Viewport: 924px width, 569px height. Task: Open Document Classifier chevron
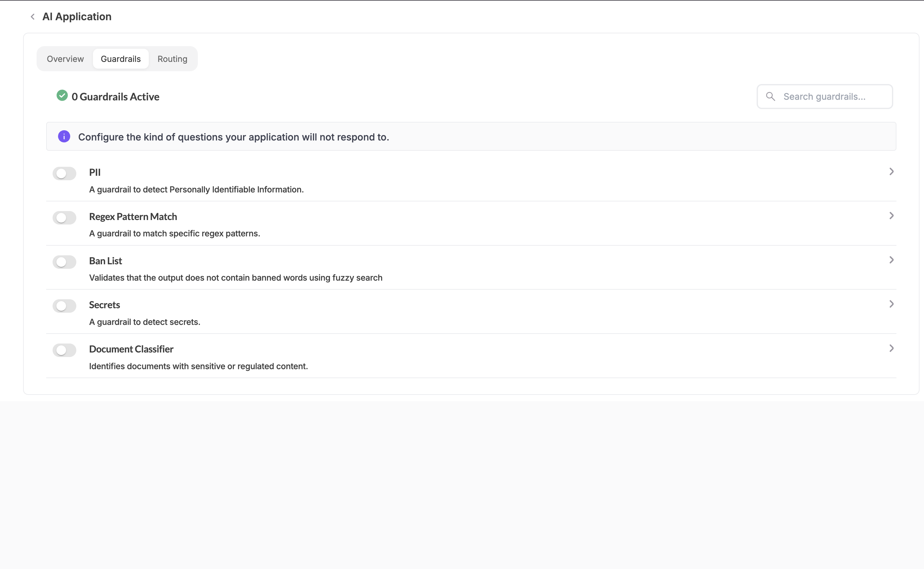tap(891, 348)
